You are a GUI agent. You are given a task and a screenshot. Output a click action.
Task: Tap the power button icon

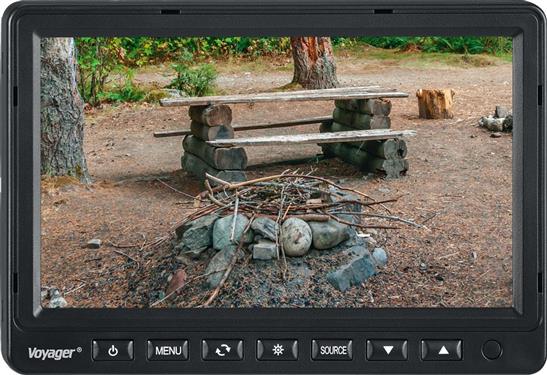113,350
